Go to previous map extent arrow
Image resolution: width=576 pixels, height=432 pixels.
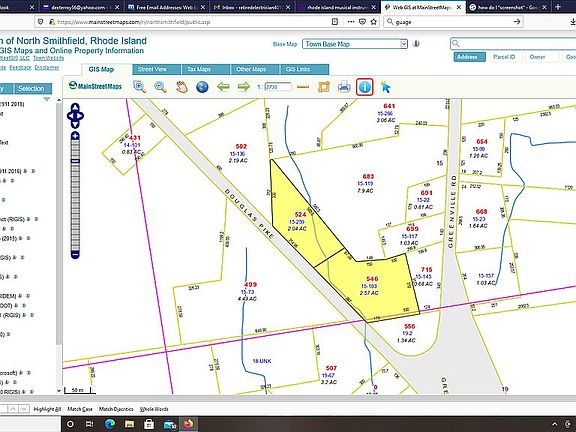pos(223,87)
